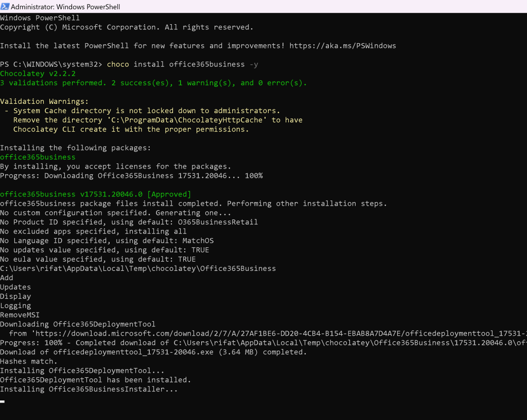527x420 pixels.
Task: Click "Office365DeploymentTool has been installed." line
Action: (95, 380)
